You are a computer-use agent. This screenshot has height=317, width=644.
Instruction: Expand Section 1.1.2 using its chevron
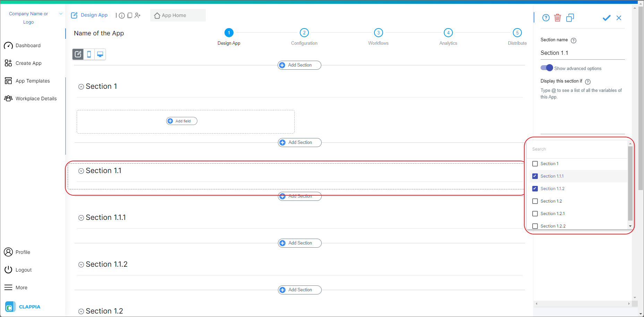point(81,264)
